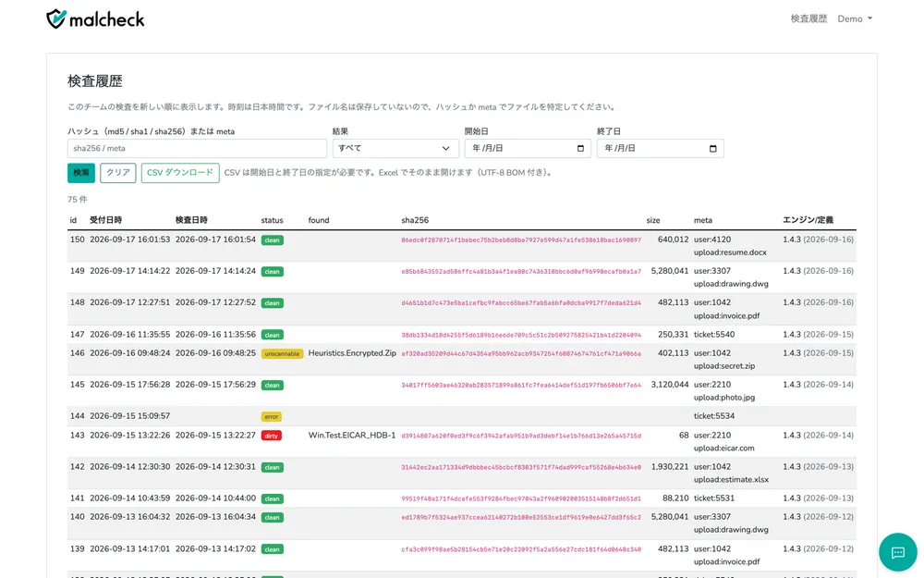This screenshot has width=924, height=578.
Task: Click the dirty badge in row 143
Action: click(x=272, y=436)
